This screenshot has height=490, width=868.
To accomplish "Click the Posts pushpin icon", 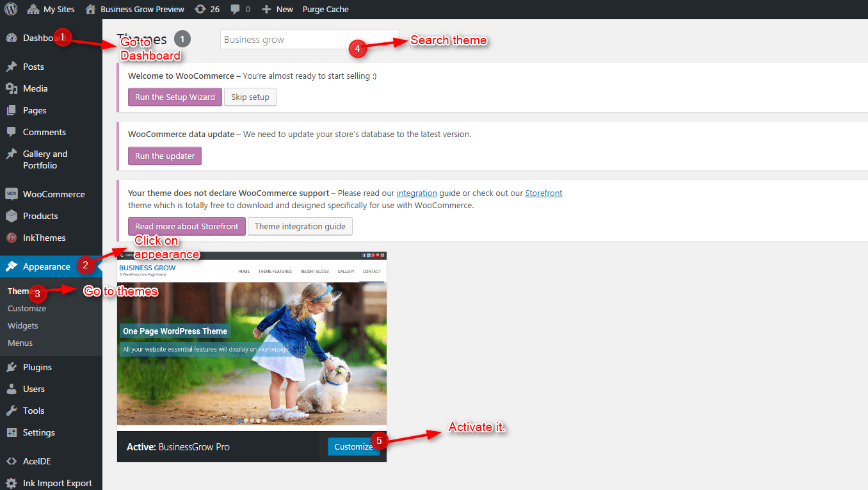I will point(12,67).
